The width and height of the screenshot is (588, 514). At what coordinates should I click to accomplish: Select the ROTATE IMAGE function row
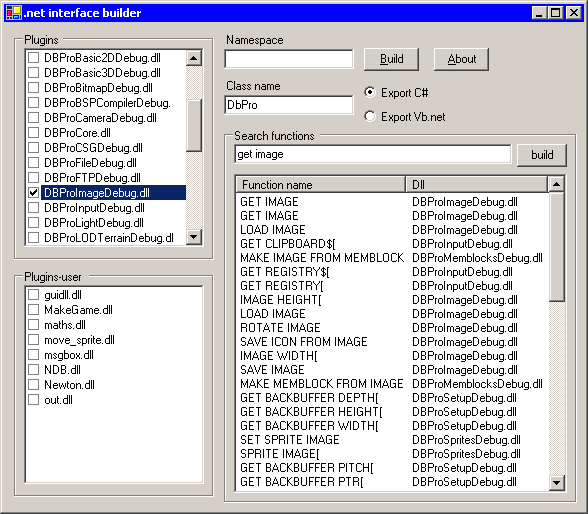pyautogui.click(x=393, y=328)
